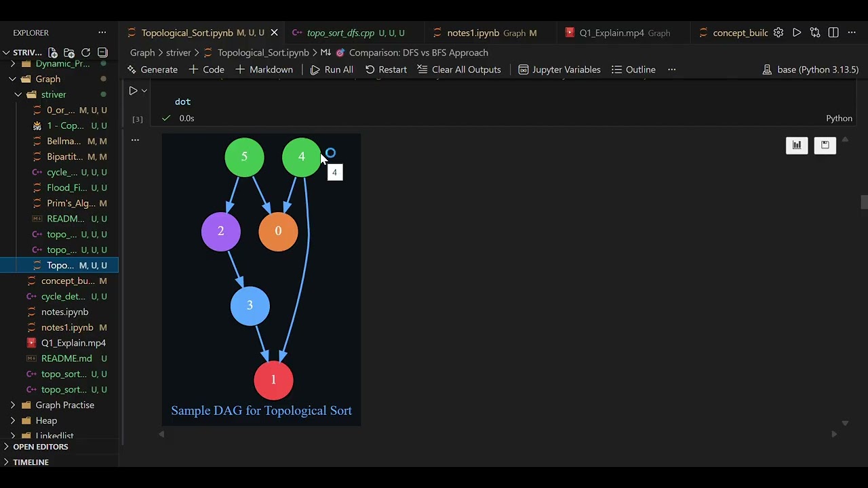Open README.md in Graph folder

tap(60, 359)
